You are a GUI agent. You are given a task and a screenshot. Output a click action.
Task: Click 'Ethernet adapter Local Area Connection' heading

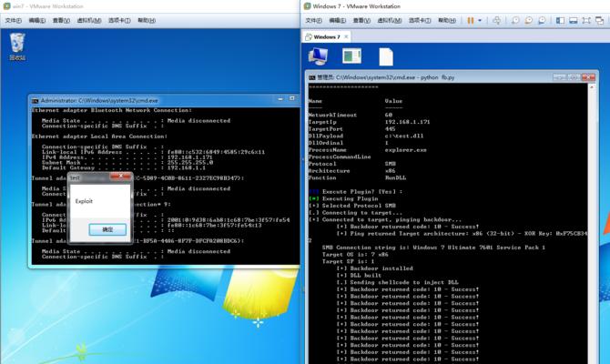click(x=99, y=136)
